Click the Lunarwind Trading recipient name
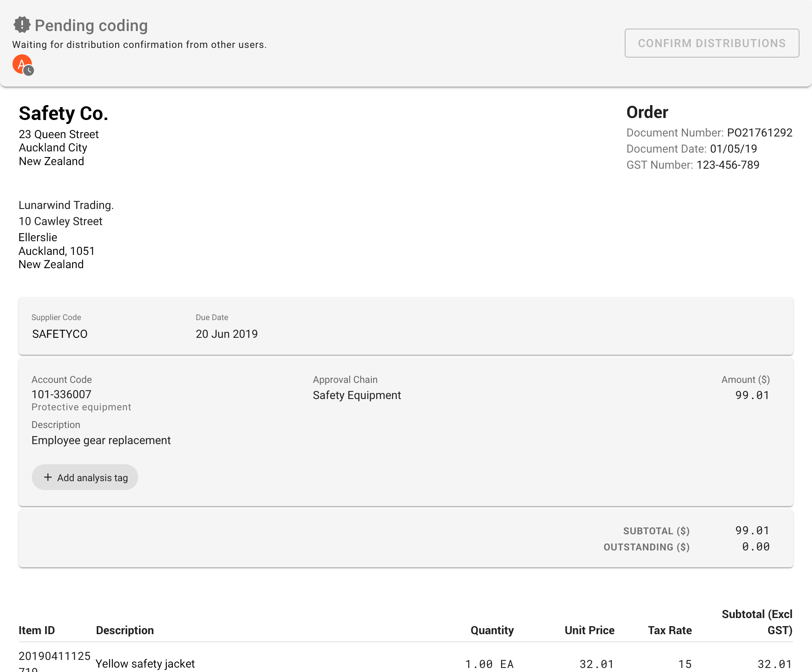 click(x=66, y=205)
